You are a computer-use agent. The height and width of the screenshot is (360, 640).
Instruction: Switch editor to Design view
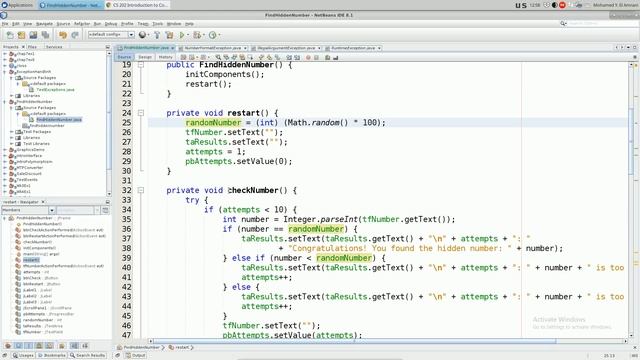tap(145, 57)
